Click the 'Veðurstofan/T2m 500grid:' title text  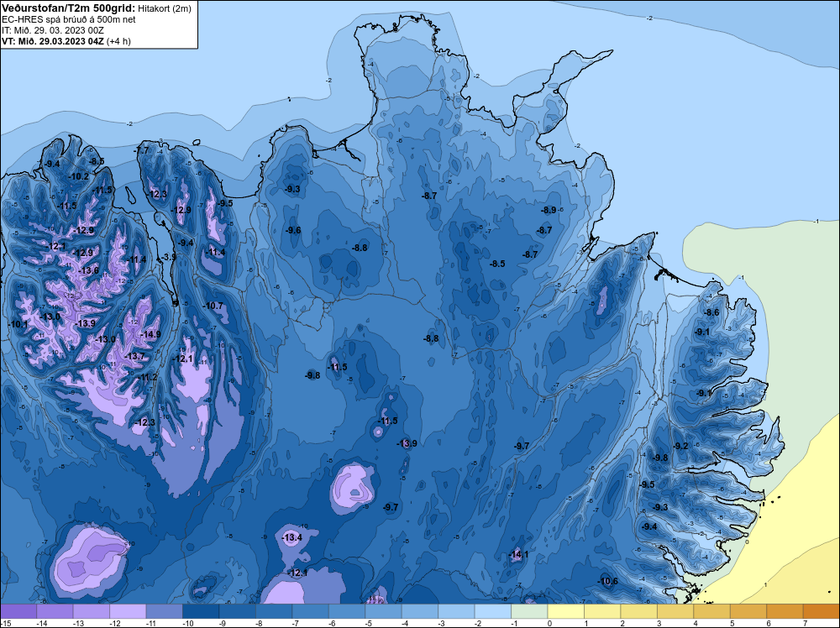(x=67, y=8)
